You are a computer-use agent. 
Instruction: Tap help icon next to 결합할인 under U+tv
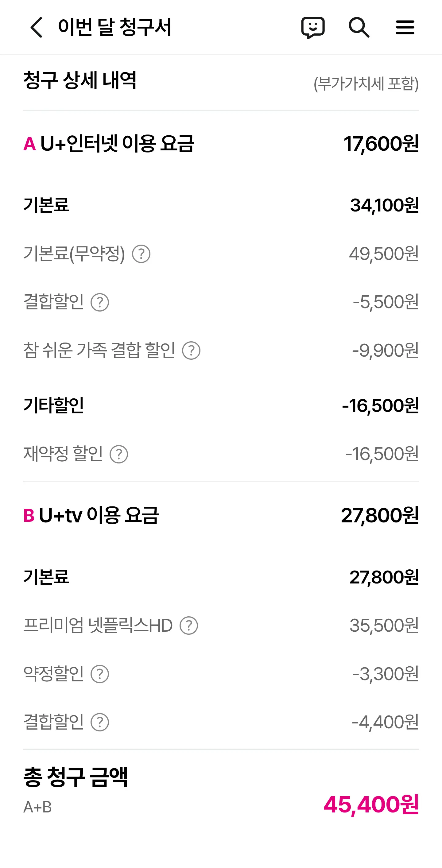100,723
